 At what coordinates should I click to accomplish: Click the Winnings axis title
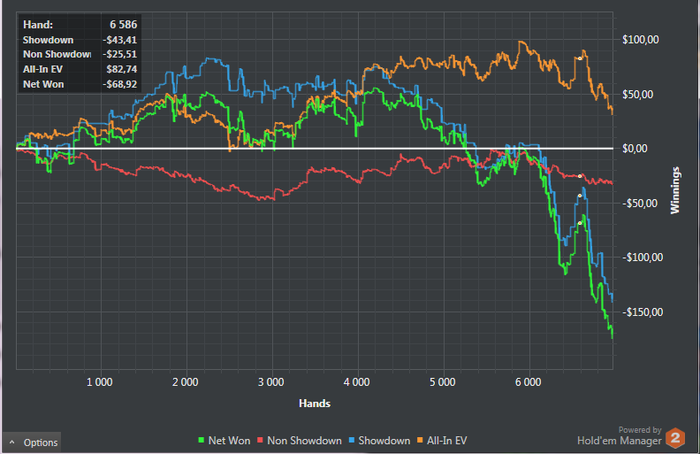(675, 190)
